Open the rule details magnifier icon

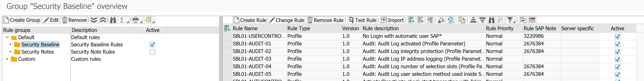[x=430, y=20]
